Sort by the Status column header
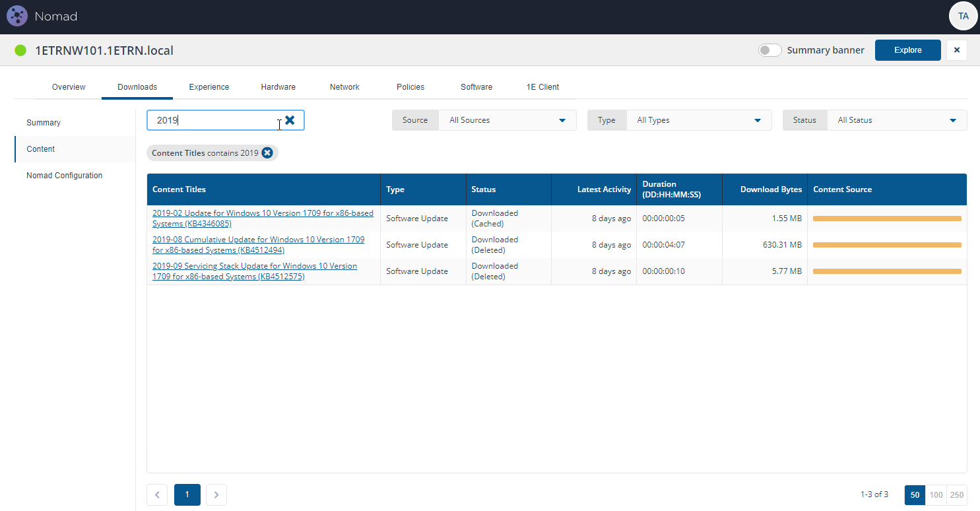Screen dimensions: 980x511 pyautogui.click(x=508, y=189)
